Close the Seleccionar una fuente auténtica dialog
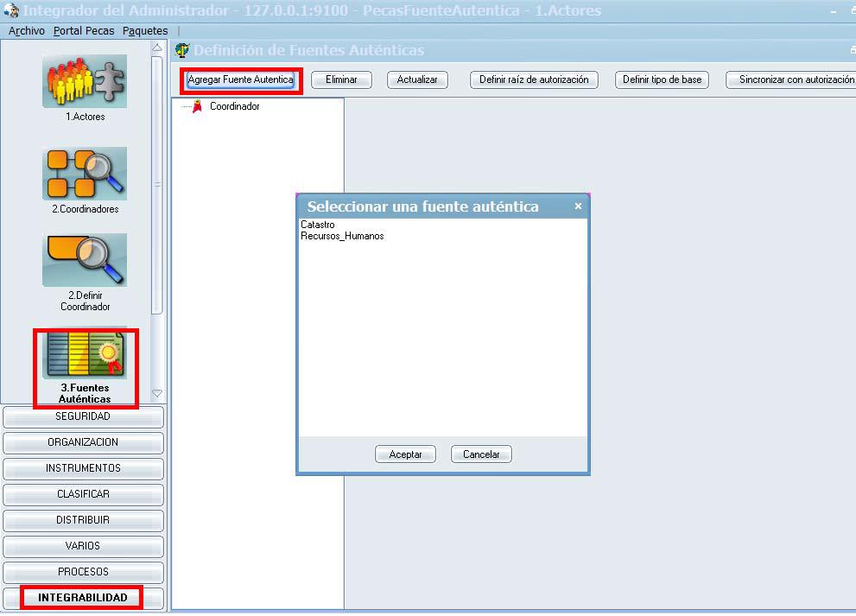856x616 pixels. [x=578, y=206]
